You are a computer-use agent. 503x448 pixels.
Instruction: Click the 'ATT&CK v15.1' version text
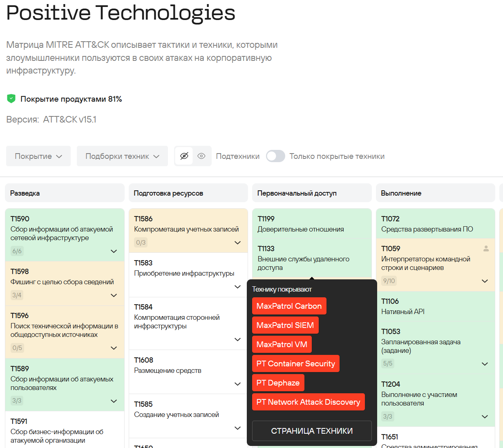(70, 120)
